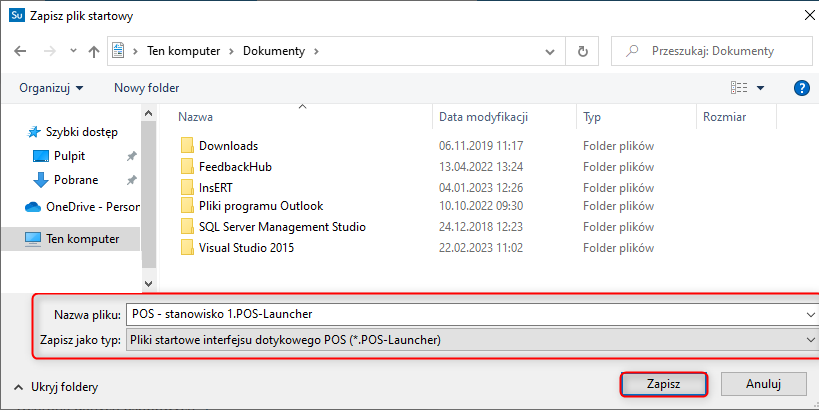Viewport: 819px width, 410px height.
Task: Select the Downloads folder
Action: coord(228,146)
